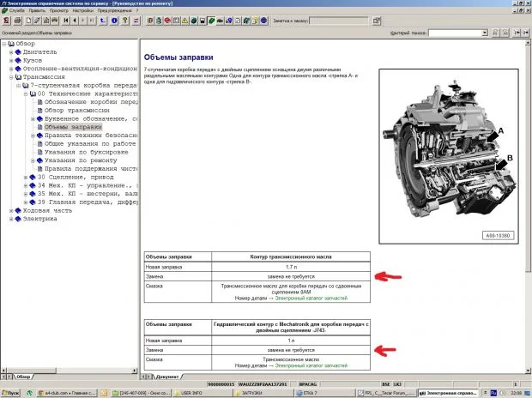Click the book icon beside Двигатель
This screenshot has width=532, height=398.
(18, 51)
